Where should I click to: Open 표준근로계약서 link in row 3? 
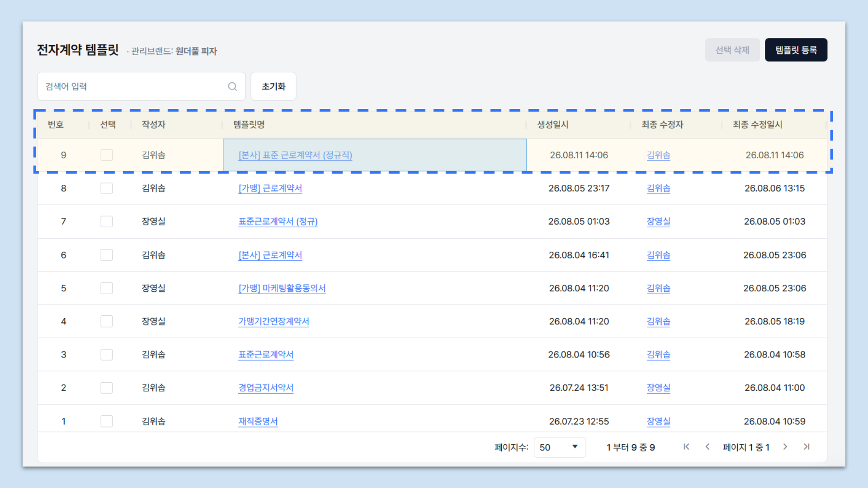[266, 355]
